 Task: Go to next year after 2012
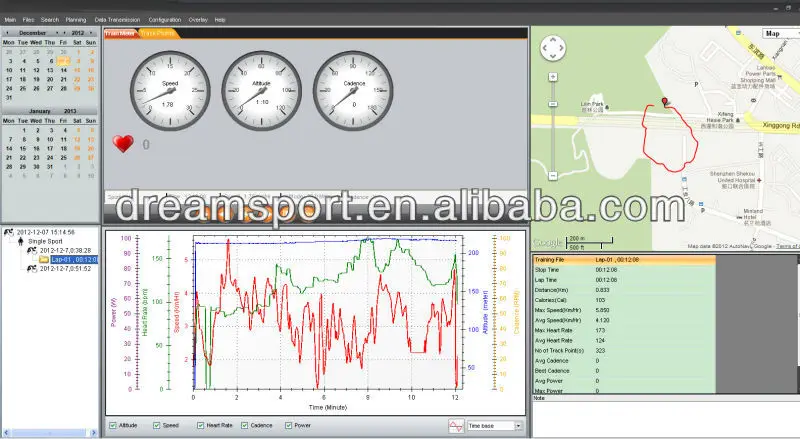pos(91,33)
